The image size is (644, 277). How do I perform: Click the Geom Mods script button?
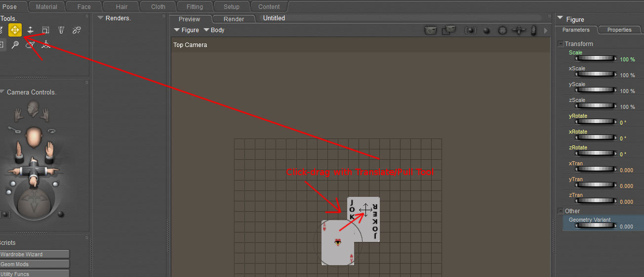click(35, 264)
